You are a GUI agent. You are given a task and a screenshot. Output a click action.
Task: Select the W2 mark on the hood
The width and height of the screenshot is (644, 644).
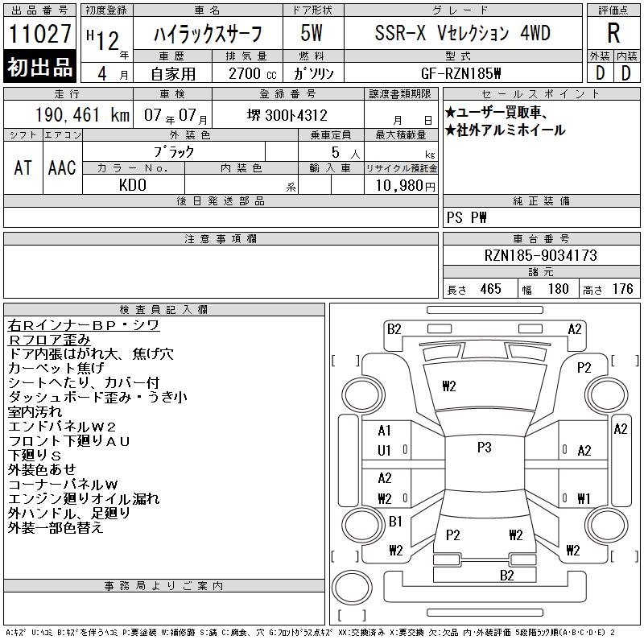[x=449, y=386]
